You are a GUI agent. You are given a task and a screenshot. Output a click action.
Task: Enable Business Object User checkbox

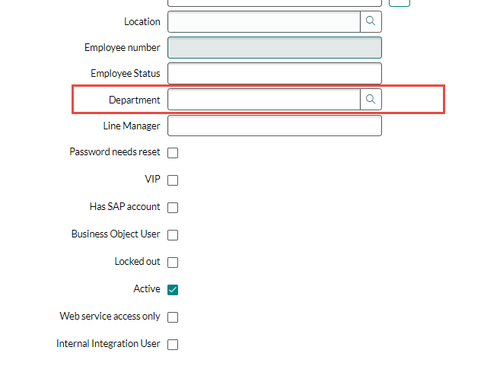(173, 235)
